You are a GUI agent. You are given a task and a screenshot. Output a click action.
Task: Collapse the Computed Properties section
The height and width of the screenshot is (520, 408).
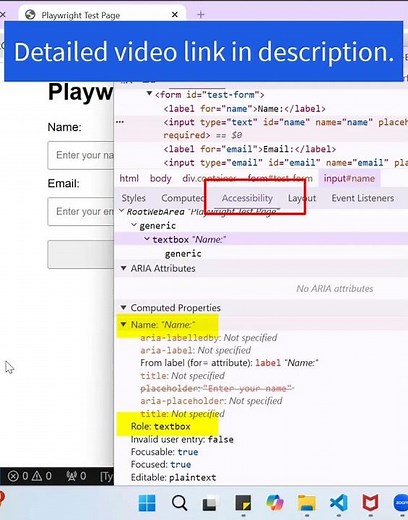tap(123, 307)
